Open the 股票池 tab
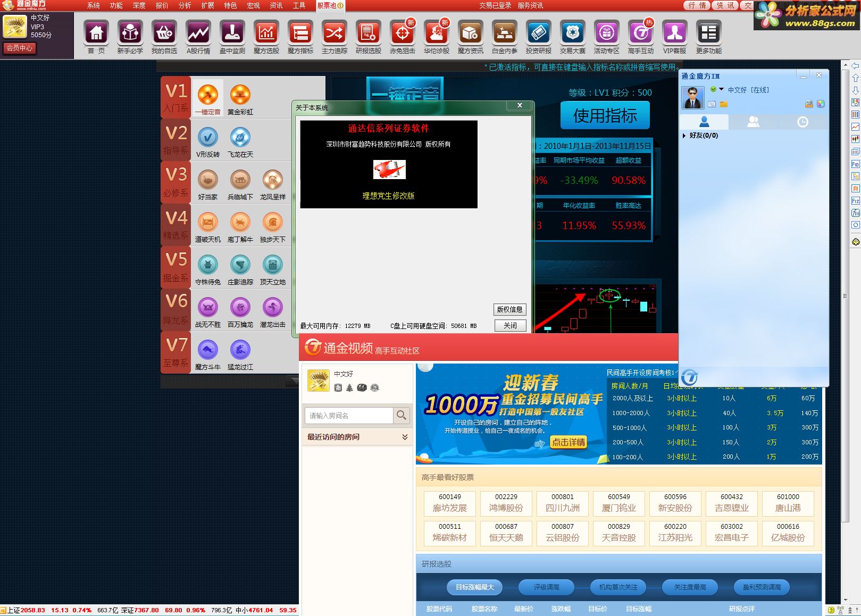 point(330,5)
